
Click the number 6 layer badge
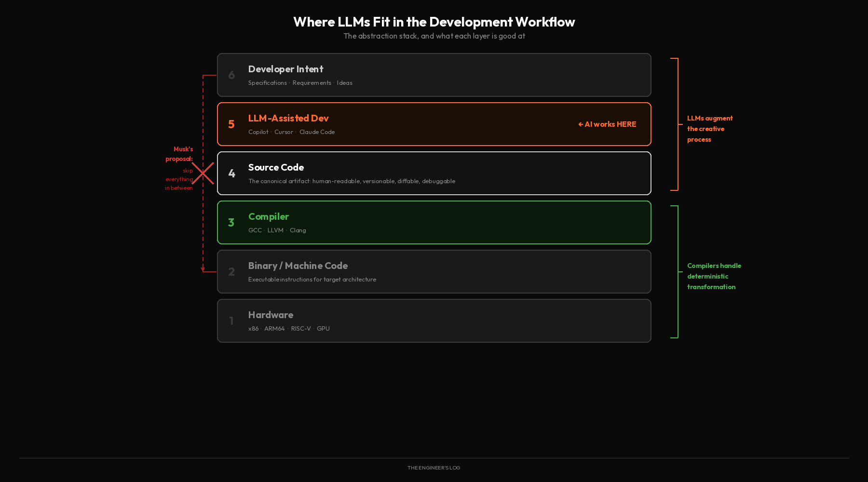tap(231, 75)
